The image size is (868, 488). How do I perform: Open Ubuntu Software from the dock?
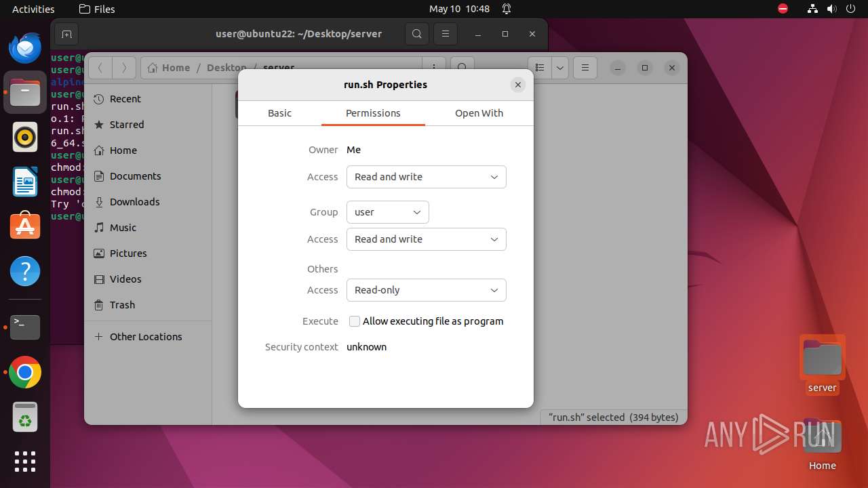[x=25, y=226]
